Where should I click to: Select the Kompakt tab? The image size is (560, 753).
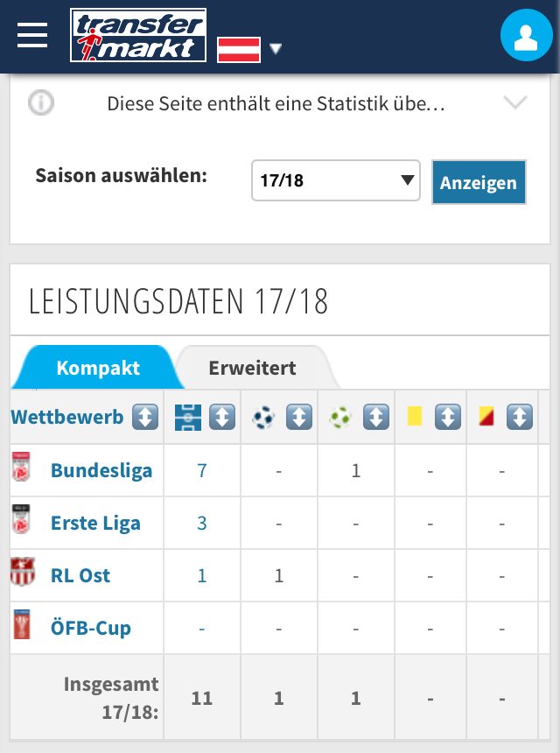[98, 368]
